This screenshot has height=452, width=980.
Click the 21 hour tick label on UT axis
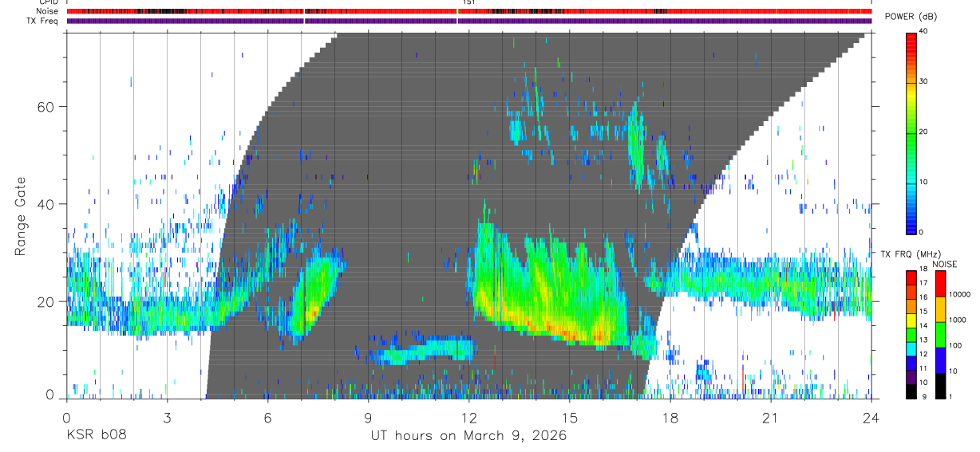click(x=771, y=418)
